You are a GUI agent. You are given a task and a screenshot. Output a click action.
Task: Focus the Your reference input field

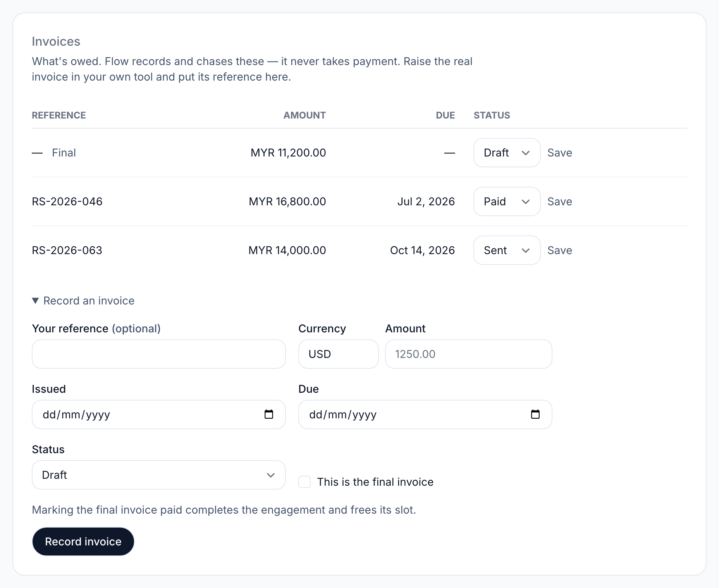point(159,354)
